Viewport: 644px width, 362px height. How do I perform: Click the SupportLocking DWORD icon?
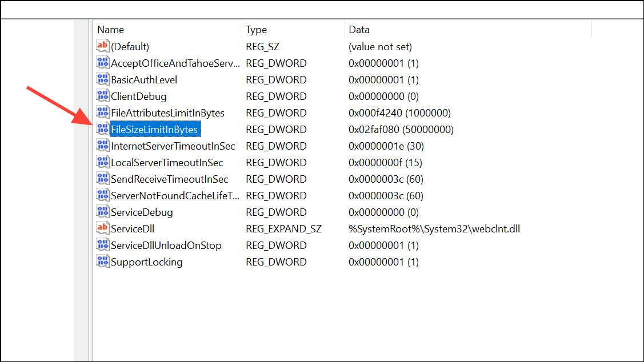tap(103, 262)
